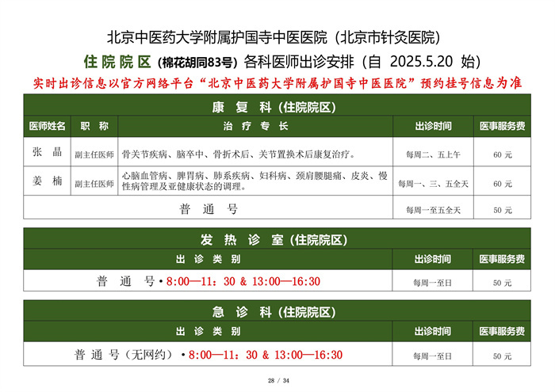
Task: Click green heading 住院院区
Action: tap(117, 62)
